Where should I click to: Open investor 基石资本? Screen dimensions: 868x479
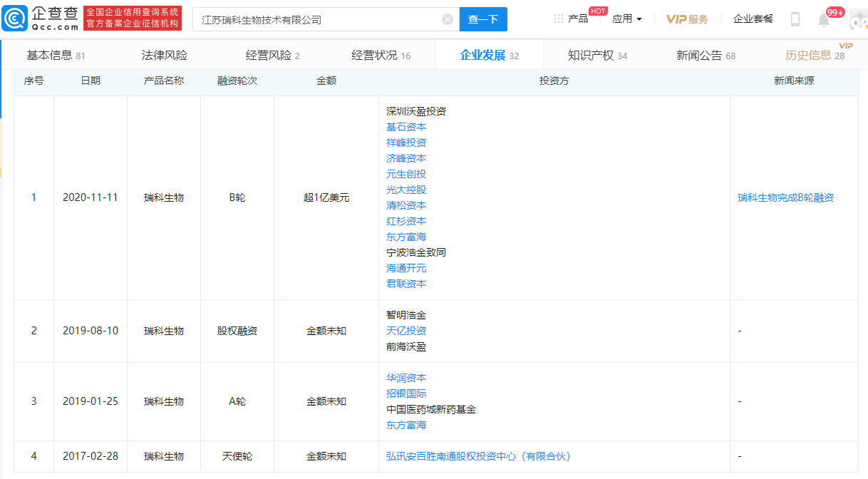click(406, 127)
